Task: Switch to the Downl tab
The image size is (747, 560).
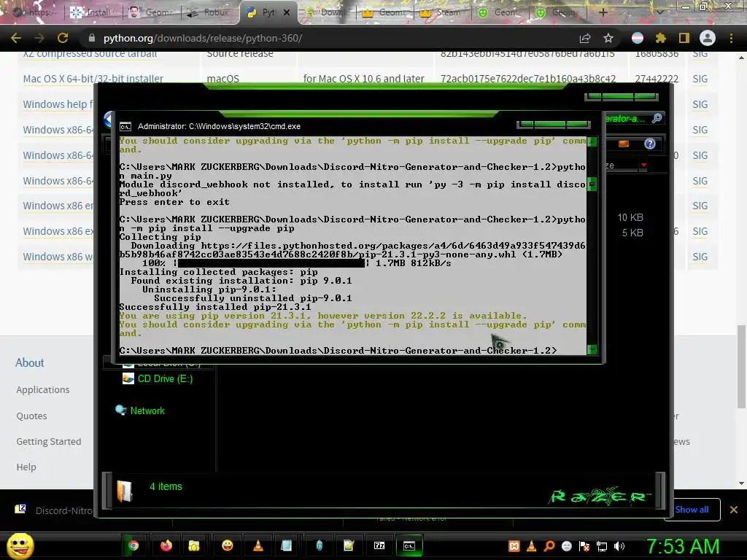Action: pyautogui.click(x=326, y=12)
